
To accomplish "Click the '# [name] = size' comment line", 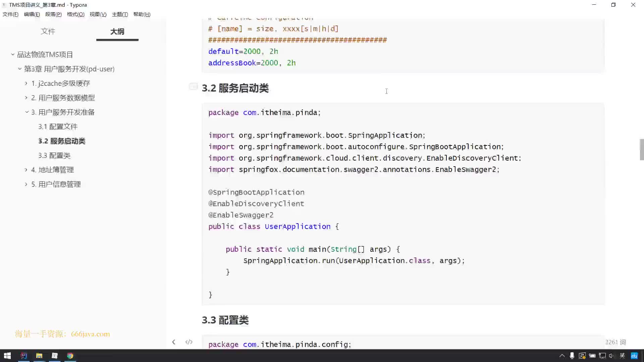I will (x=273, y=28).
